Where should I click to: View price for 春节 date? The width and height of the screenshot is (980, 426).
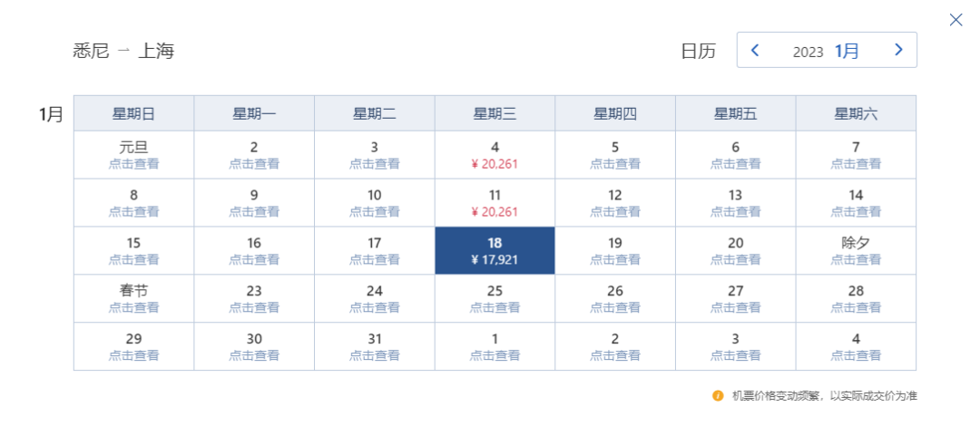133,299
